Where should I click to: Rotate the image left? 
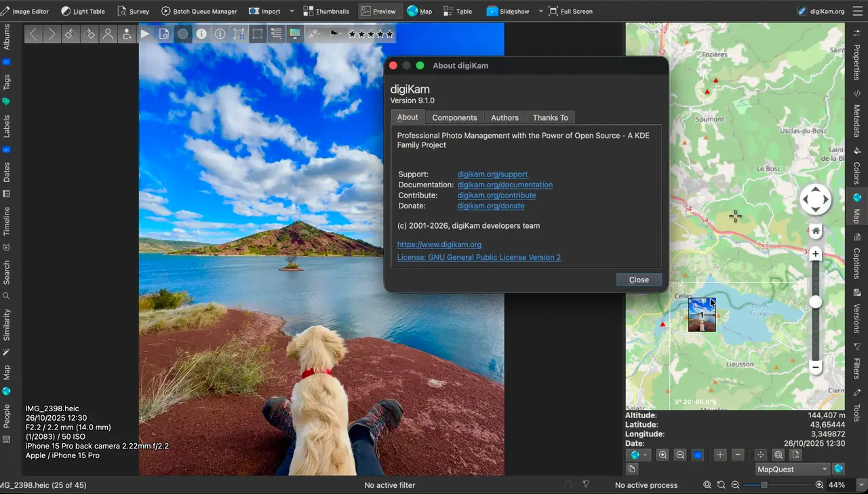71,34
